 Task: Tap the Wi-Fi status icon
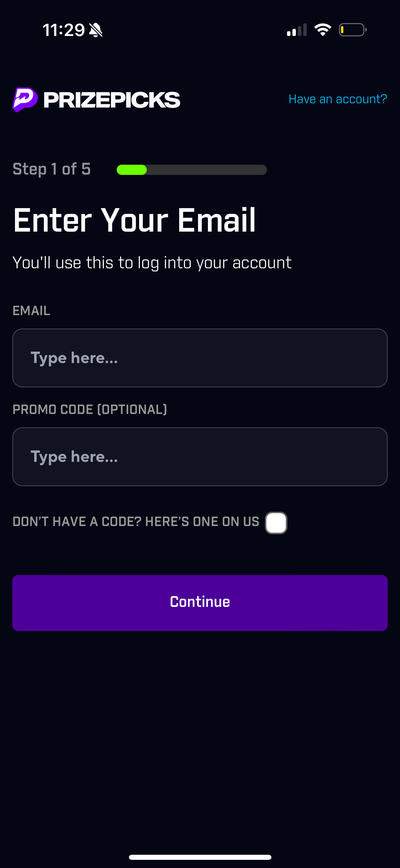coord(323,30)
